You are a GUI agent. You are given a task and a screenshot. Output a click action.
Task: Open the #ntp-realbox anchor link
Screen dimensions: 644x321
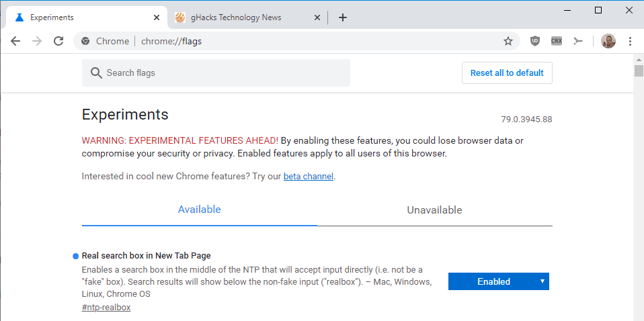click(106, 307)
